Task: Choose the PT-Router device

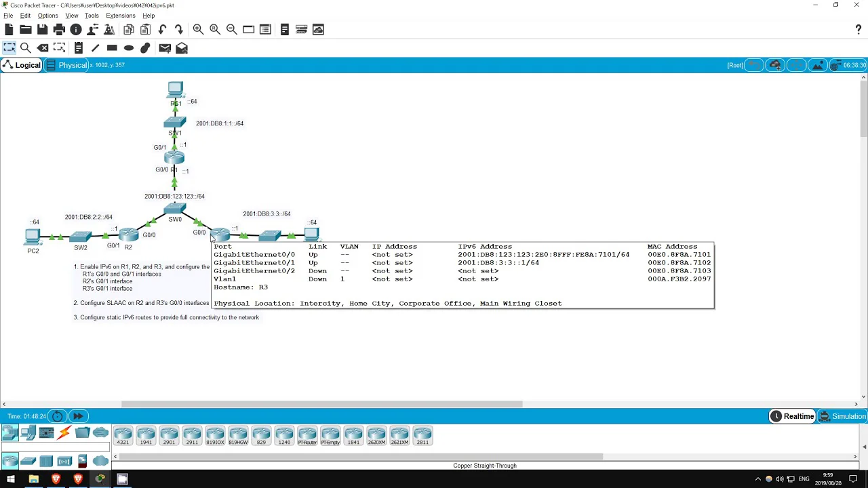Action: point(307,436)
